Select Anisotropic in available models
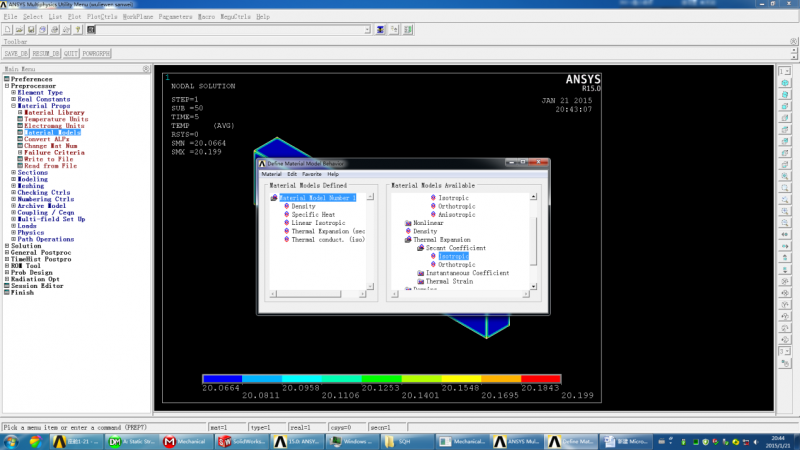Image resolution: width=800 pixels, height=450 pixels. tap(457, 215)
